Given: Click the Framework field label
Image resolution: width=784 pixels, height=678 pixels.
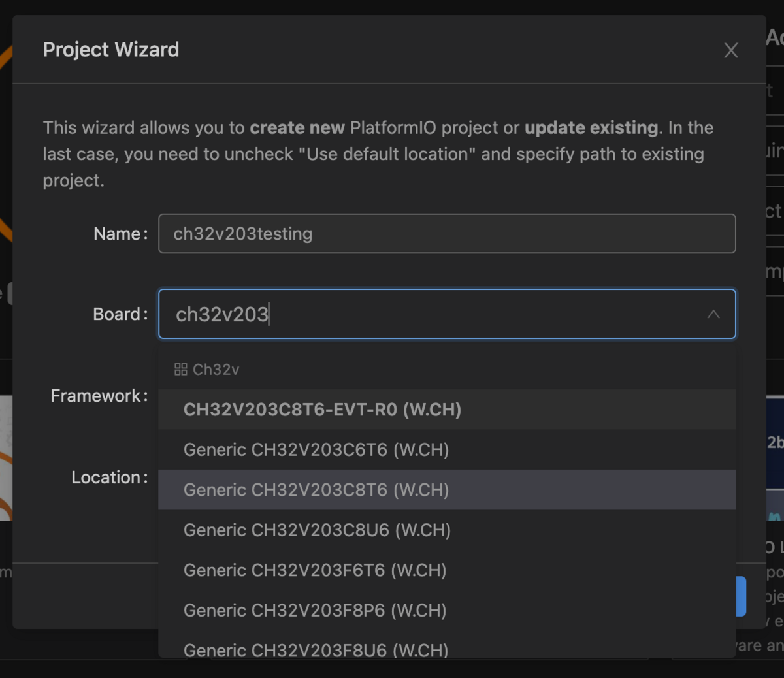Looking at the screenshot, I should (x=99, y=396).
